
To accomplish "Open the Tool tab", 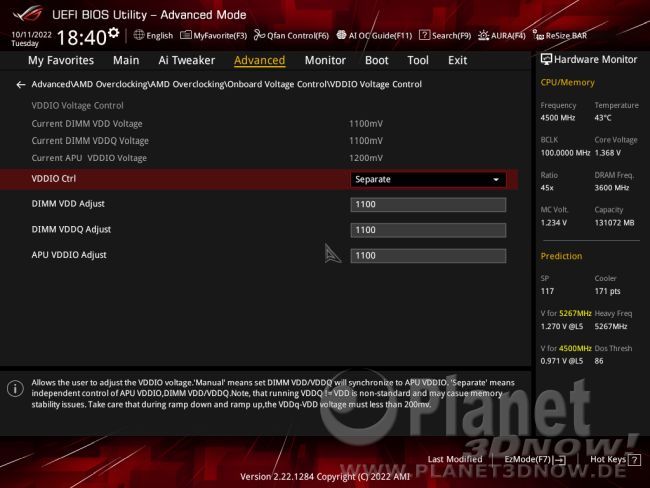I will 418,61.
